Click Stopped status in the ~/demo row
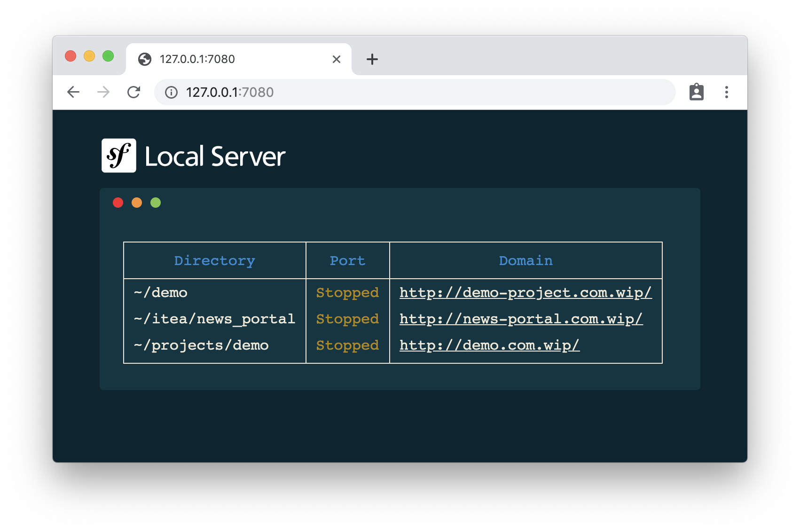This screenshot has width=800, height=532. pos(347,293)
